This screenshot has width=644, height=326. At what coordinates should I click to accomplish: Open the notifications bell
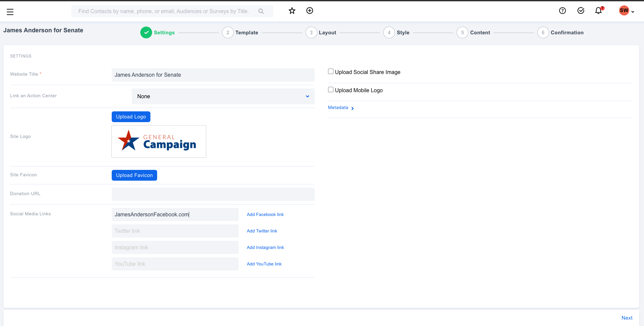[x=598, y=11]
